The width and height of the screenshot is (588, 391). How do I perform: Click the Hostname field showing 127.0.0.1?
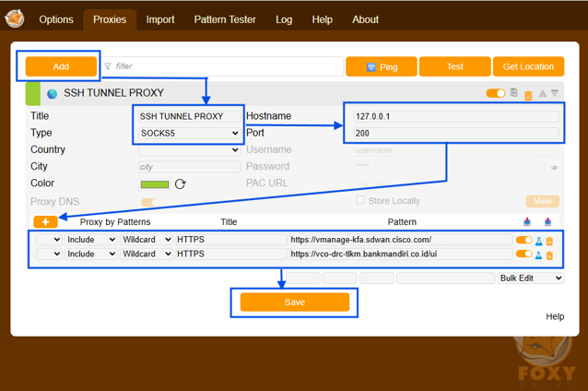point(456,116)
